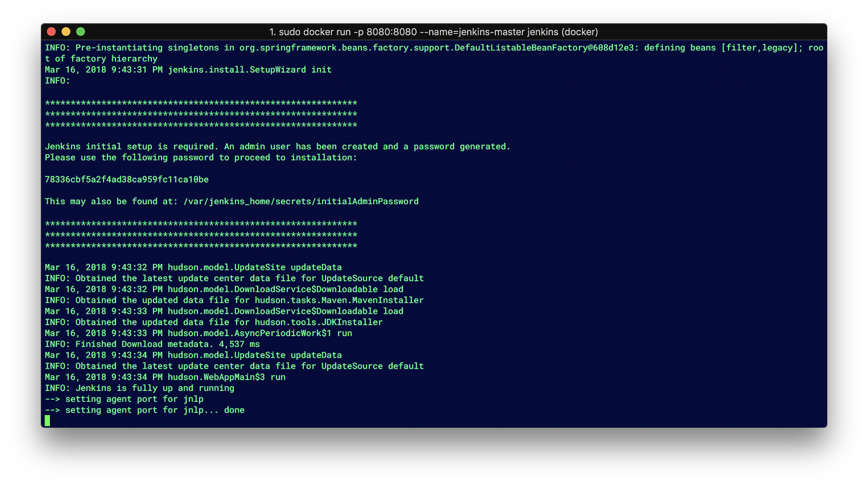Click the admin password 78336cbf5a2f4ad38ca959fc11ca10be

(x=126, y=179)
